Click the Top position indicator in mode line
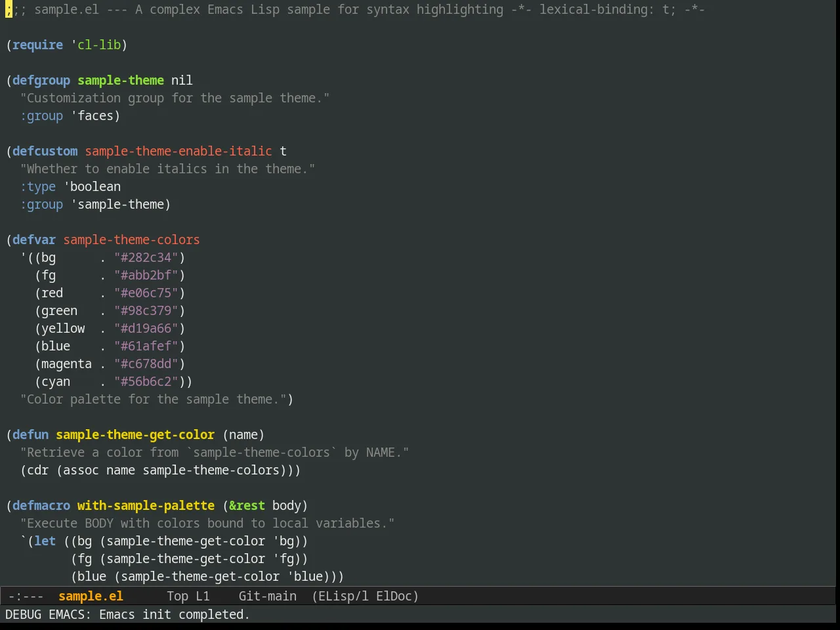This screenshot has height=630, width=840. click(177, 596)
